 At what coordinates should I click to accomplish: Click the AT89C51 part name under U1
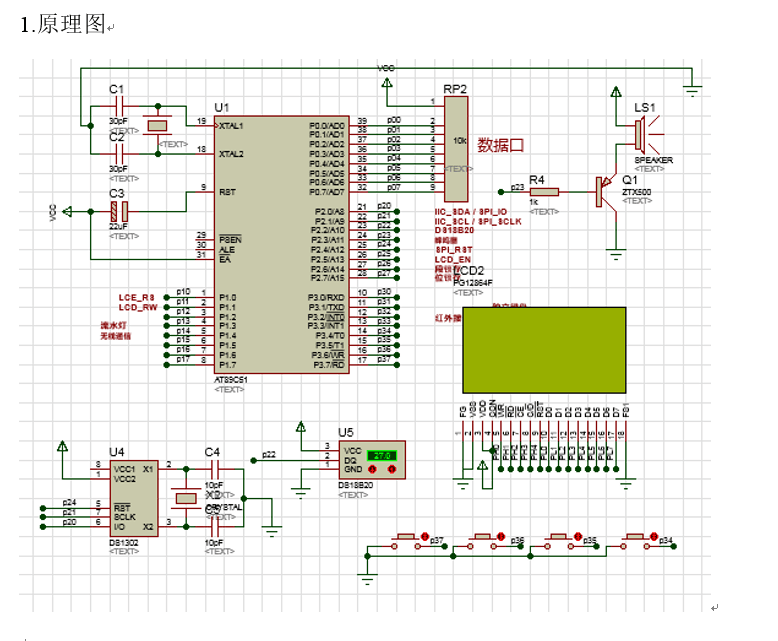click(231, 380)
